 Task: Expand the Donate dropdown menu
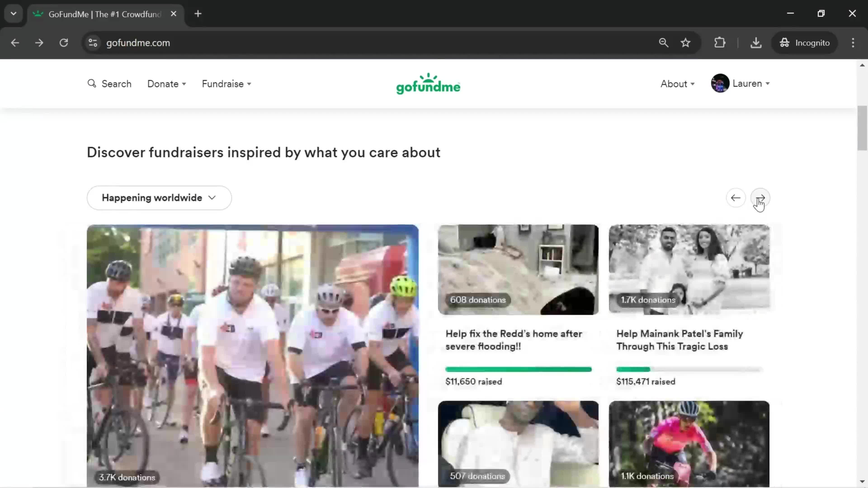click(x=166, y=83)
